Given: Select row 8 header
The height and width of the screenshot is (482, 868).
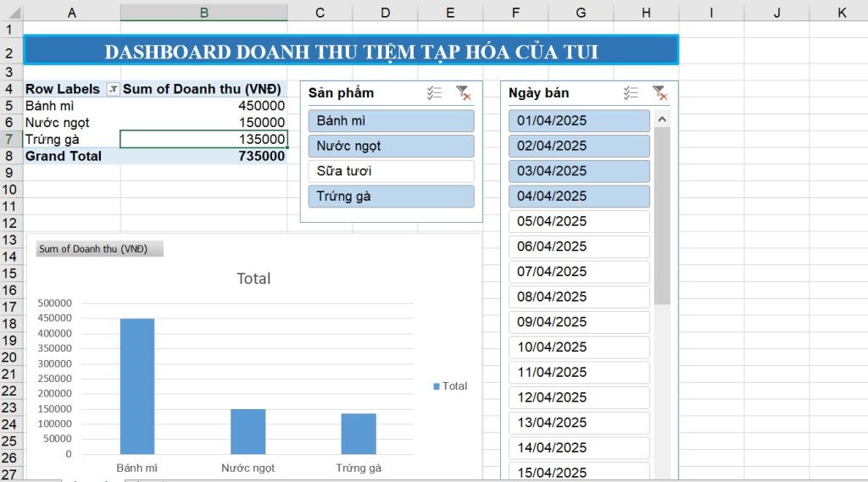Looking at the screenshot, I should tap(9, 156).
